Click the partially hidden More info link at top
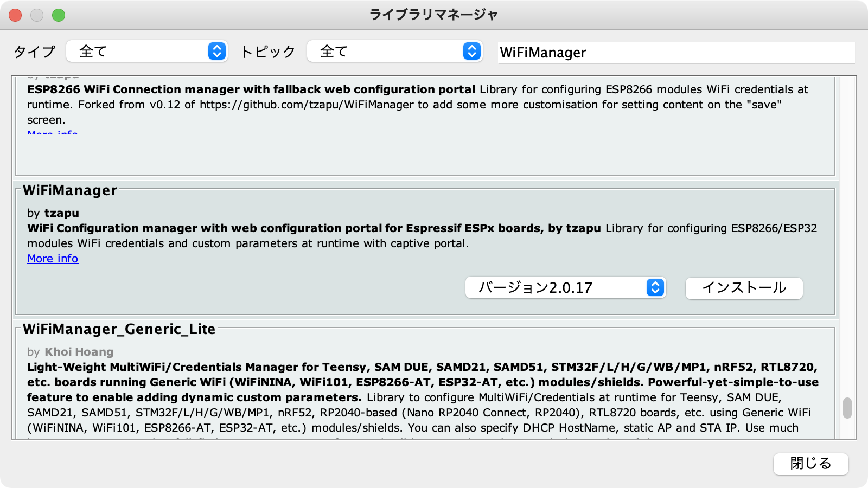This screenshot has height=488, width=868. click(53, 132)
